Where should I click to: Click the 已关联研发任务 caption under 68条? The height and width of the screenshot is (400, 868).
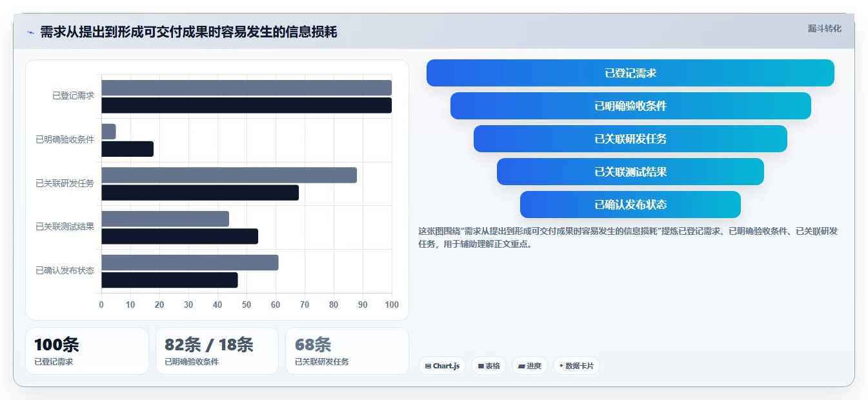pos(322,362)
